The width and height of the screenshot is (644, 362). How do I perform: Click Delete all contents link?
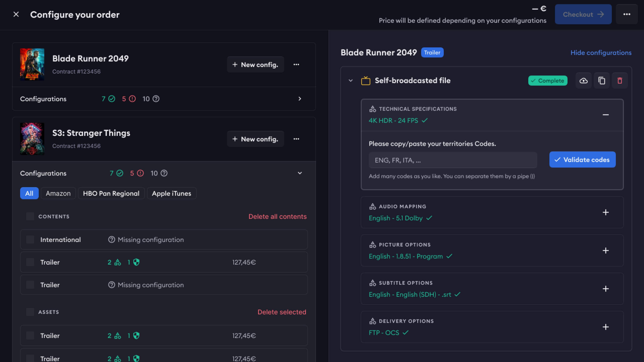(278, 216)
